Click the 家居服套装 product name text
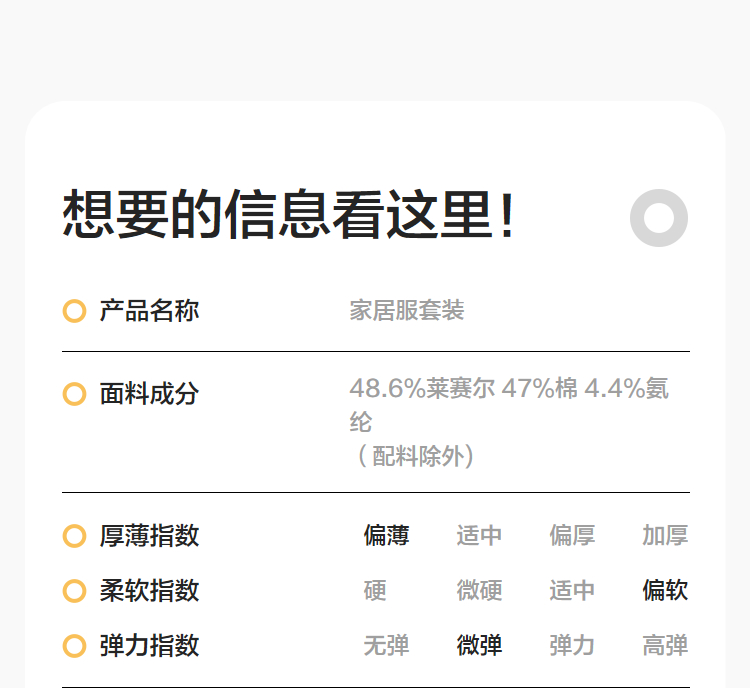Screen dimensions: 750x688 click(407, 311)
